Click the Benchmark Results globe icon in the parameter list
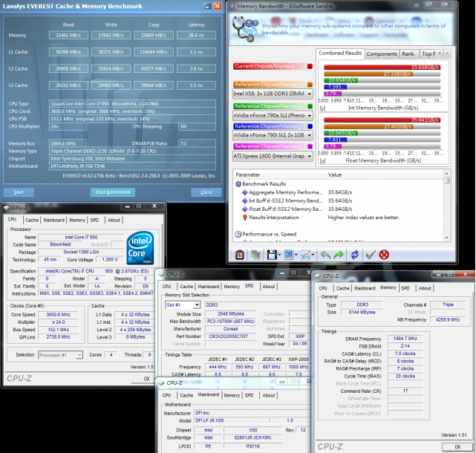 click(238, 183)
